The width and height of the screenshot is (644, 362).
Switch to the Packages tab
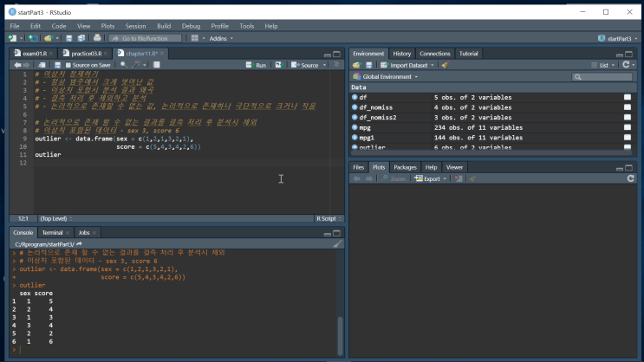click(405, 167)
